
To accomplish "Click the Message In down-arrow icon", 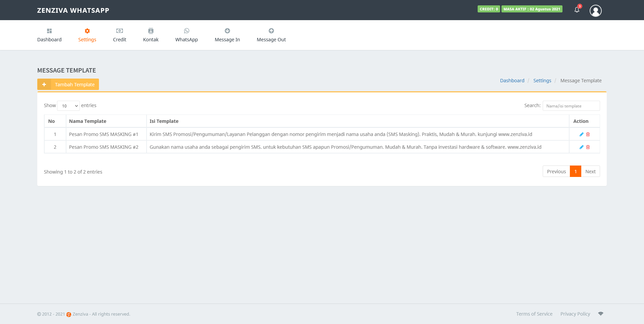I will pos(227,31).
